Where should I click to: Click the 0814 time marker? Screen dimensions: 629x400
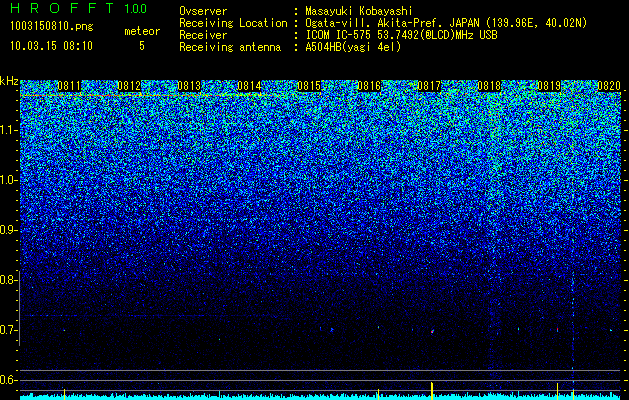(249, 86)
